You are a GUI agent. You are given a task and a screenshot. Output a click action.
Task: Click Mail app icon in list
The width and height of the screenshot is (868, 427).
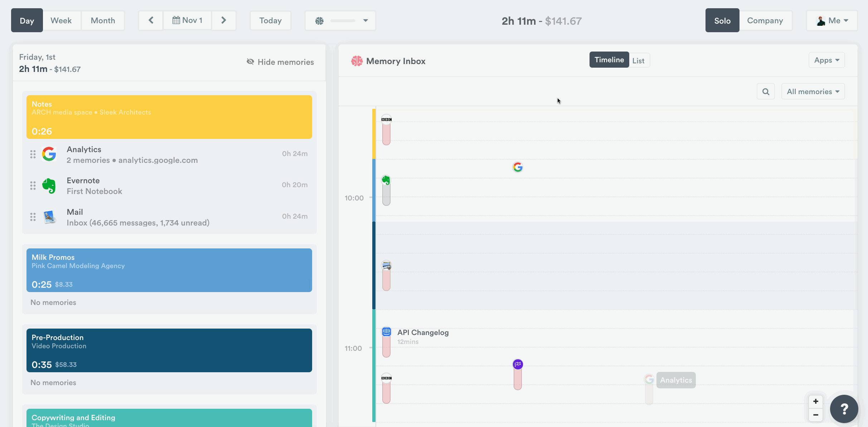coord(49,217)
